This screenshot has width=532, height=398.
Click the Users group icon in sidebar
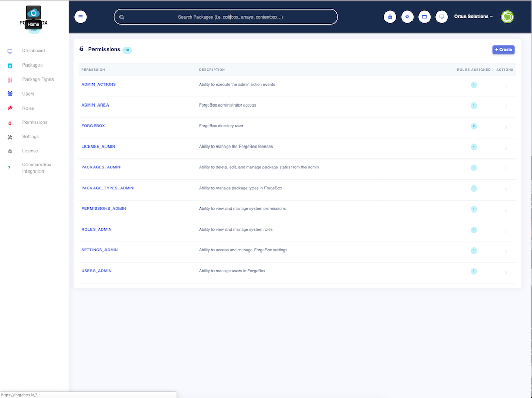10,94
